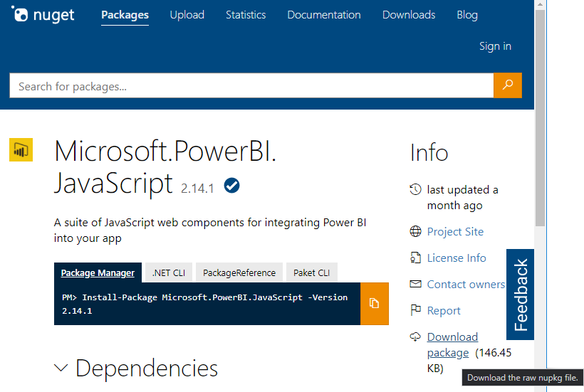The image size is (584, 392).
Task: Select the PackageReference tab
Action: tap(239, 272)
